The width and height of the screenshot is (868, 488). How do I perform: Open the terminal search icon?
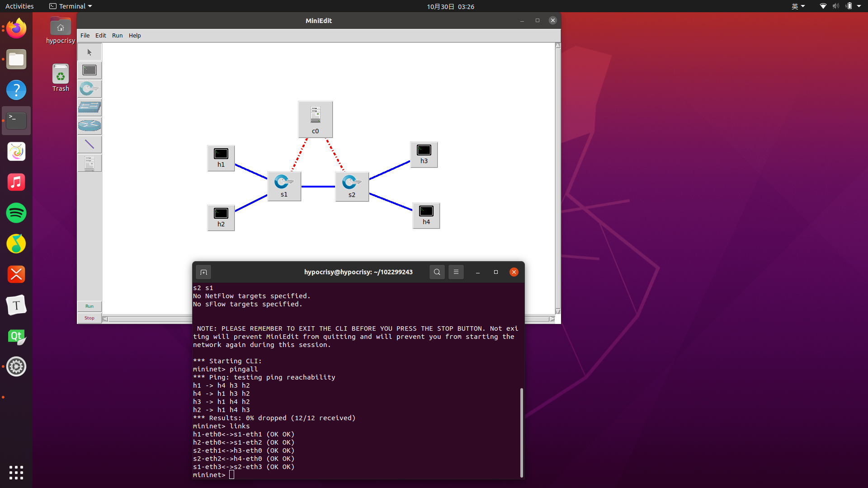pos(437,272)
